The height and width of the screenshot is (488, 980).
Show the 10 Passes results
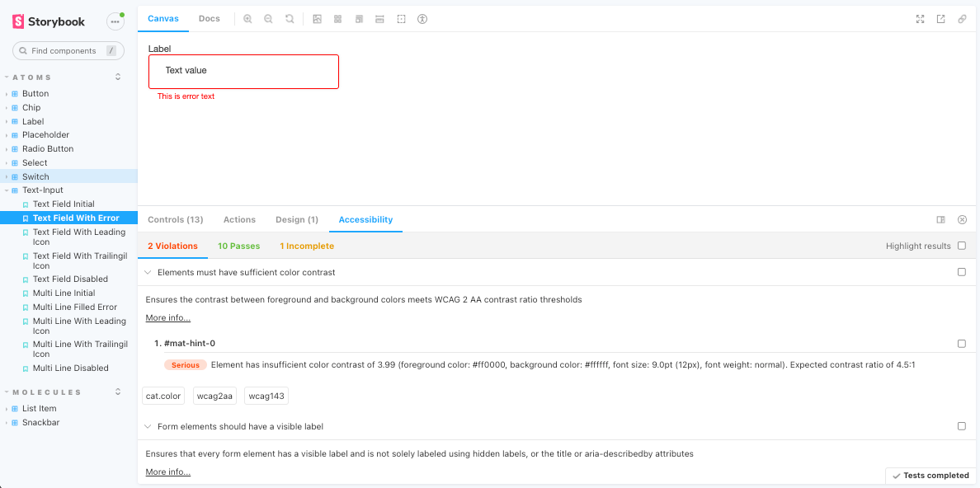238,246
